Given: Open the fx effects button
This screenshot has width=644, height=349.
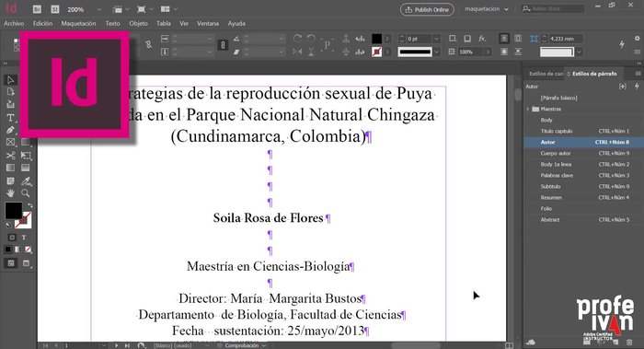Looking at the screenshot, I should click(x=482, y=39).
